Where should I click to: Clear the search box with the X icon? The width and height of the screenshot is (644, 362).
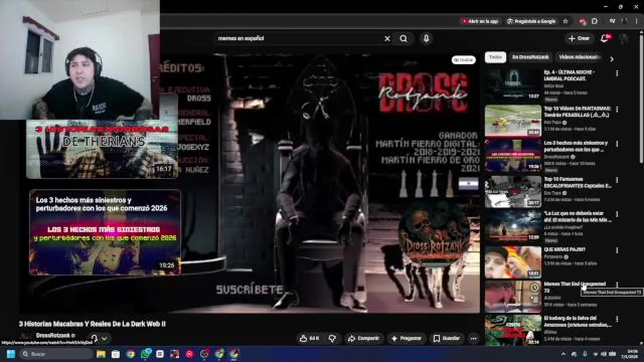point(387,38)
